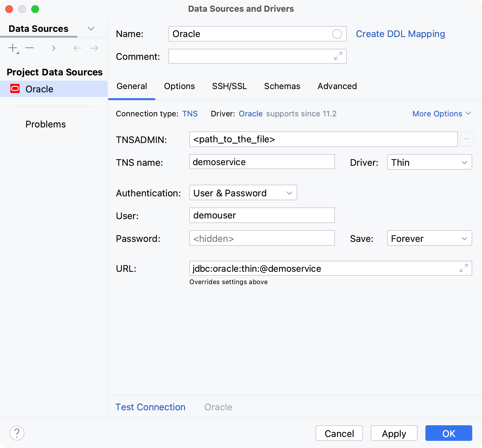
Task: Collapse the Data Sources panel chevron
Action: pyautogui.click(x=91, y=29)
